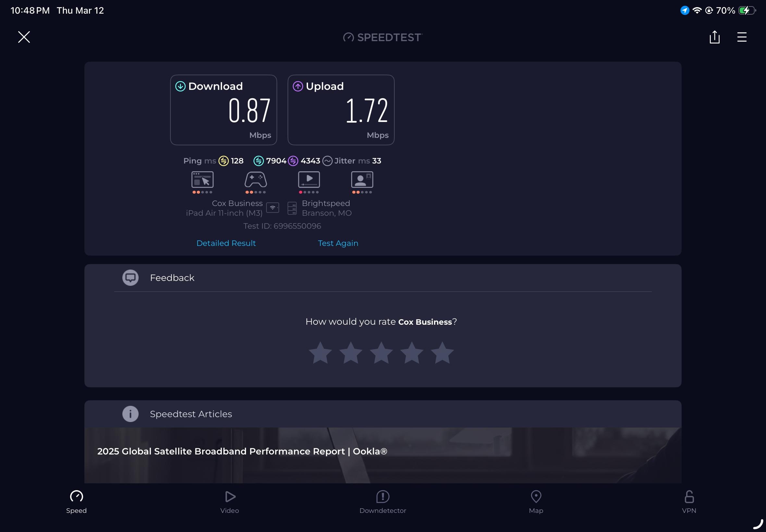Viewport: 766px width, 532px height.
Task: Tap the share icon at top right
Action: [x=714, y=37]
